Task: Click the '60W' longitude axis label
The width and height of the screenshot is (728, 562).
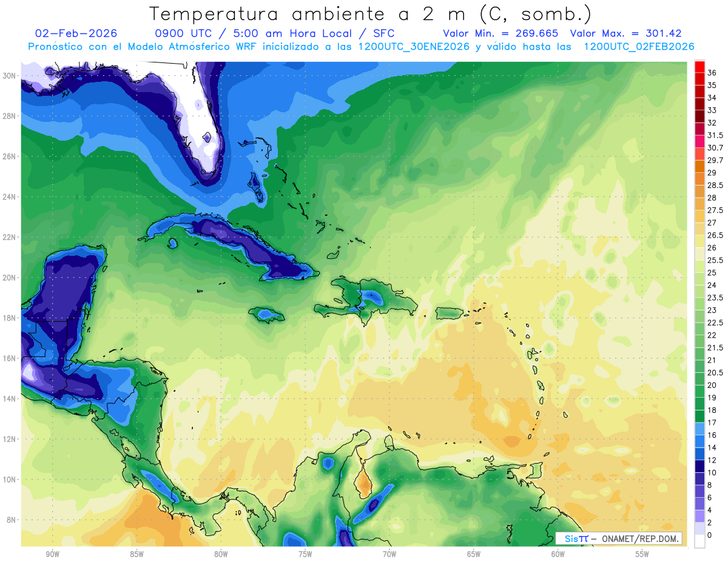Action: pyautogui.click(x=558, y=554)
